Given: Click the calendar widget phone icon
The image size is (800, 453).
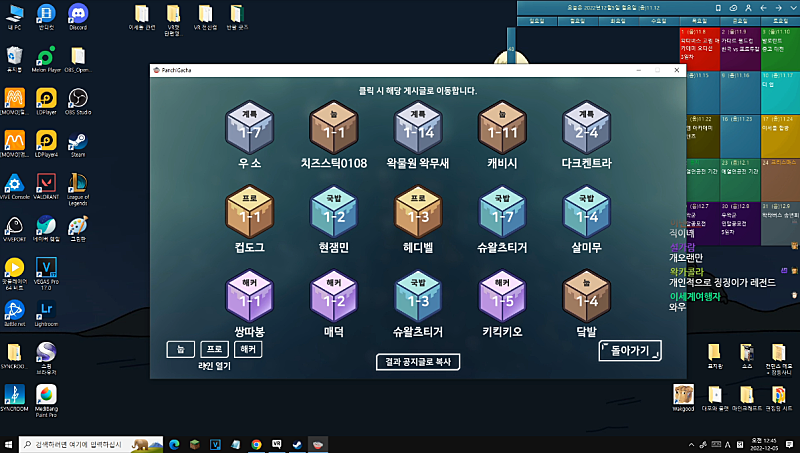Looking at the screenshot, I should point(718,8).
